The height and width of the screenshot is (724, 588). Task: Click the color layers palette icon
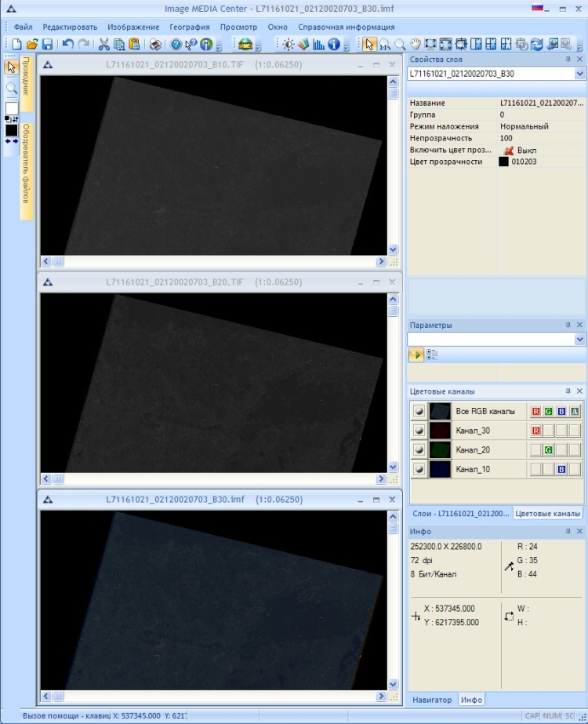pyautogui.click(x=303, y=45)
